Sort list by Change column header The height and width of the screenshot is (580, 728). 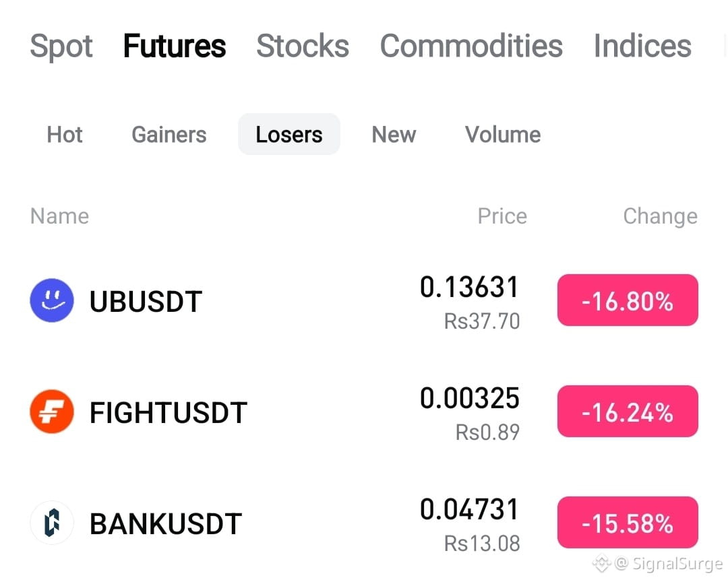[x=660, y=216]
